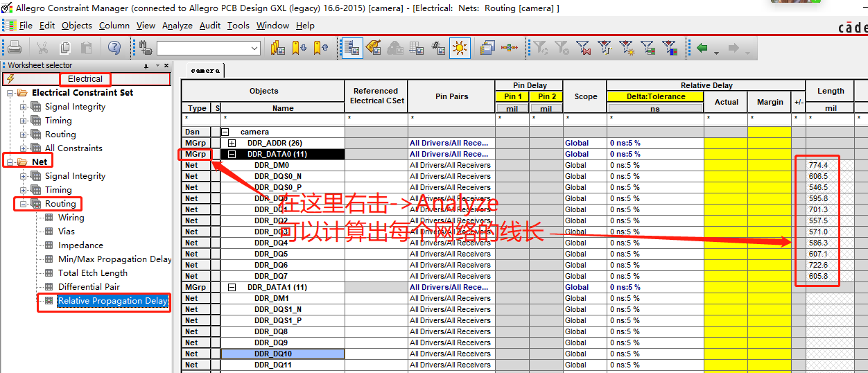868x373 pixels.
Task: Open the Worksheet selector options arrow
Action: point(157,66)
